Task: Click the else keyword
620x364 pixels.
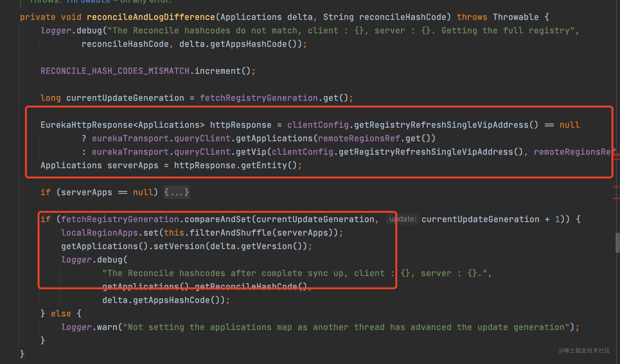Action: tap(61, 314)
